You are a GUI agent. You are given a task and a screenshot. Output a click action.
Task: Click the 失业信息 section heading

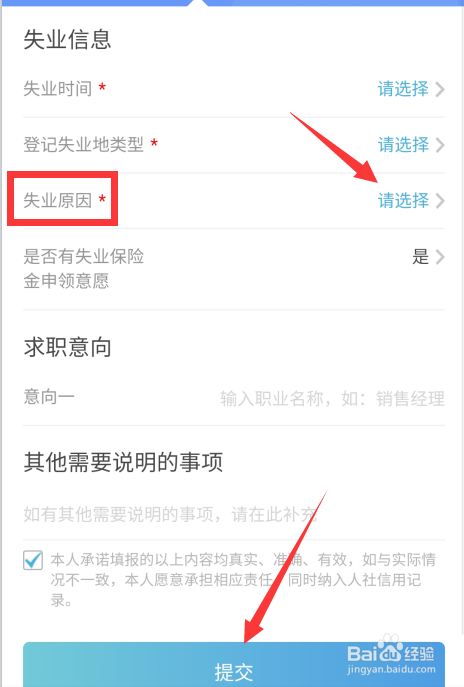point(67,39)
